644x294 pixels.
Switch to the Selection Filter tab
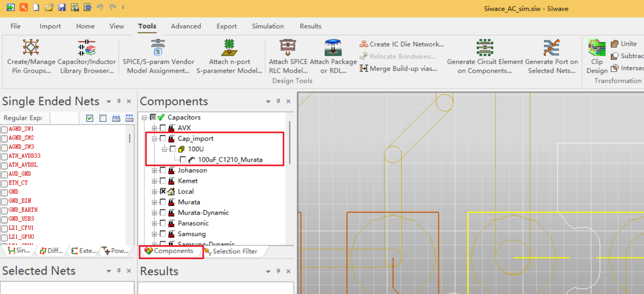231,251
